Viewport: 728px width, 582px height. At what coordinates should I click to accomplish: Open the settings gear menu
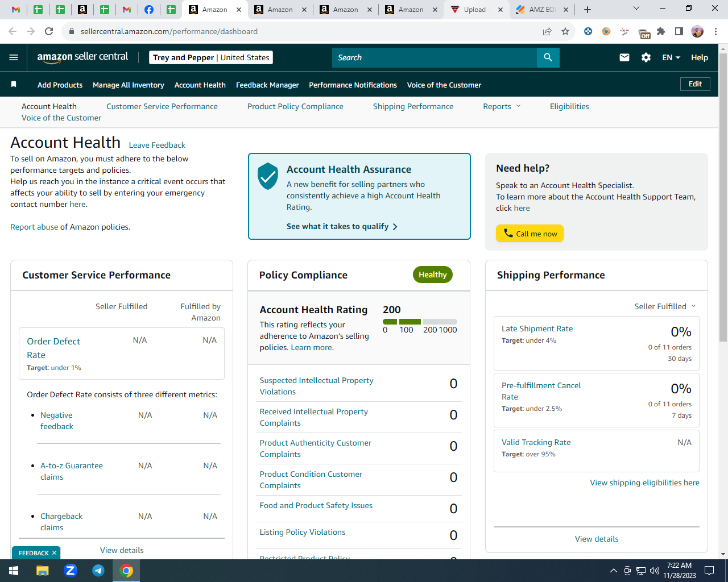[646, 57]
